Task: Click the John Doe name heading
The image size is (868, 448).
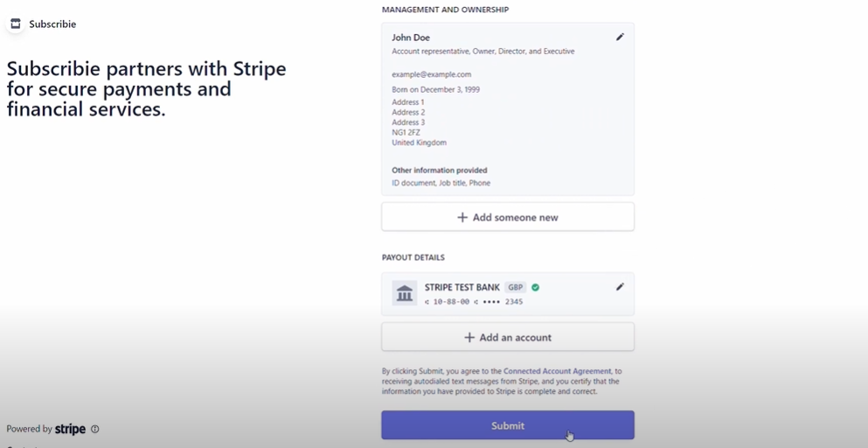Action: coord(411,38)
